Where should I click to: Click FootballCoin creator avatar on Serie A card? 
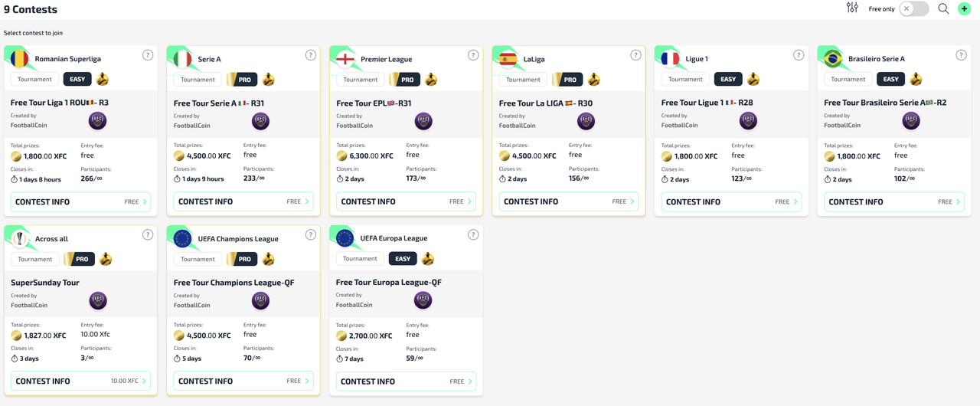click(260, 120)
